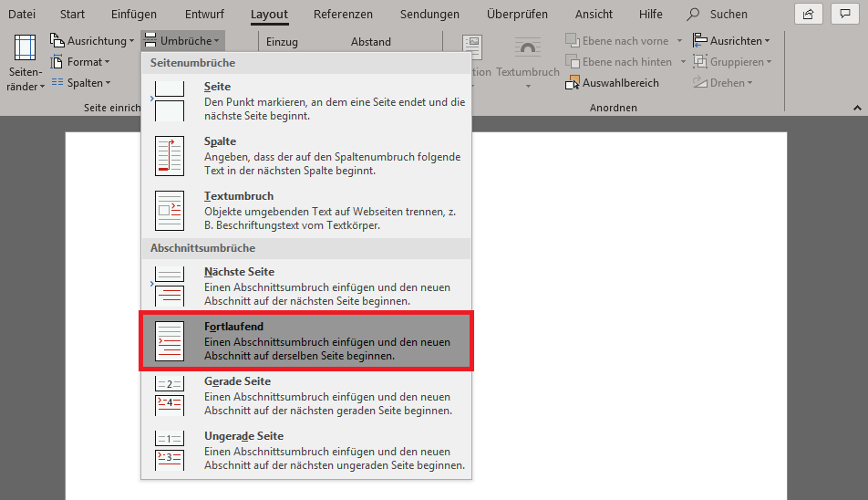Click the Textumbruch break icon in menu

pos(169,210)
